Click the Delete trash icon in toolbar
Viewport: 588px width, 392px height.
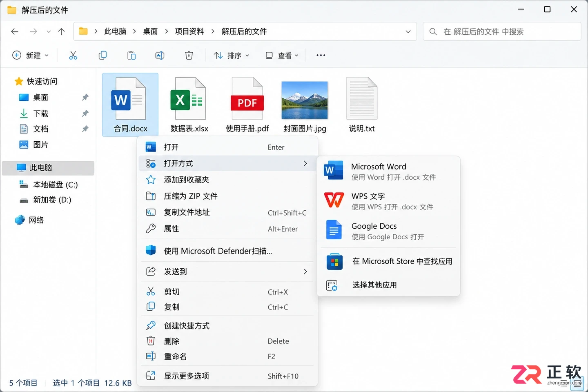pyautogui.click(x=189, y=56)
